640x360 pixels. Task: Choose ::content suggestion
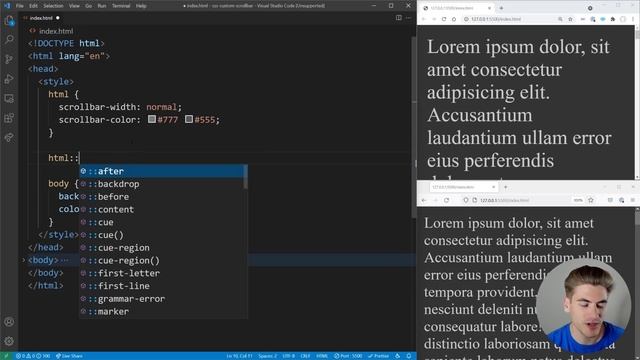point(162,209)
